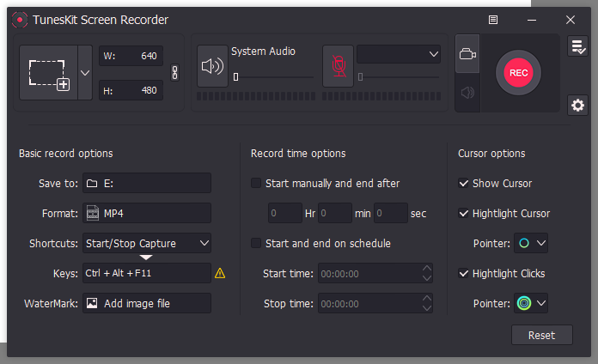Viewport: 598px width, 364px height.
Task: Switch to audio-only recording mode
Action: 467,91
